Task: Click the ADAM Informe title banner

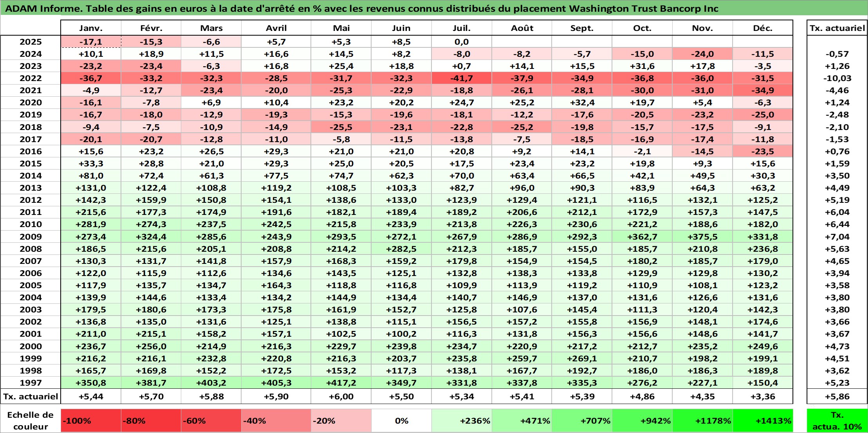Action: [434, 8]
